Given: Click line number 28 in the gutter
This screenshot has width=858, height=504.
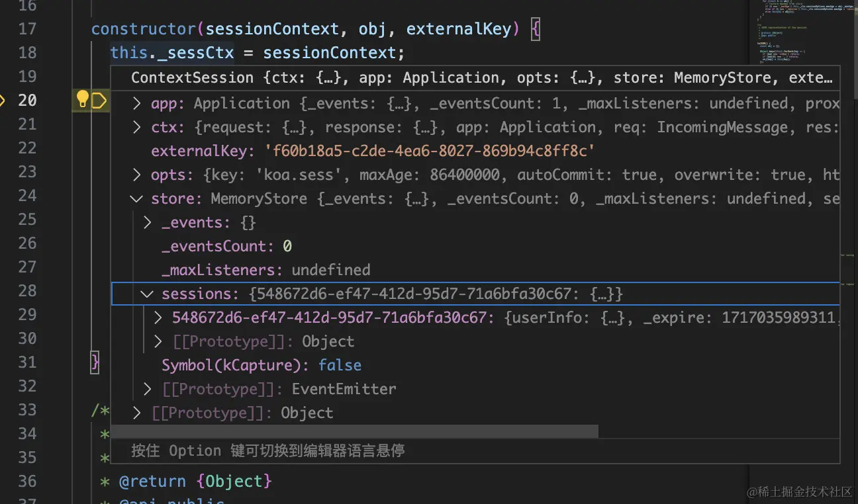Looking at the screenshot, I should tap(27, 290).
